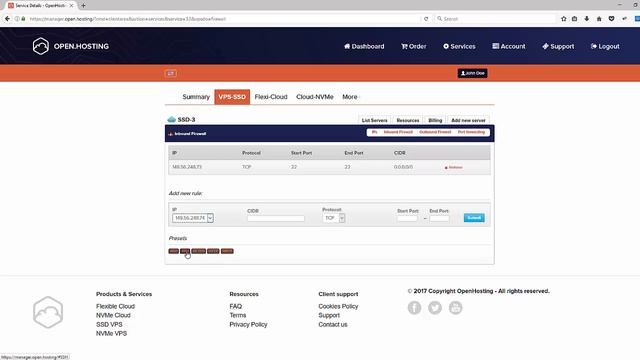Image resolution: width=640 pixels, height=360 pixels.
Task: Open the Port forwarding link
Action: pos(471,132)
